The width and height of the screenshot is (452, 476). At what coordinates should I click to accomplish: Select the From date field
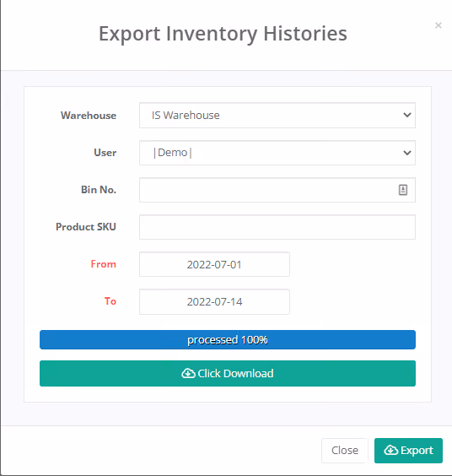point(214,264)
